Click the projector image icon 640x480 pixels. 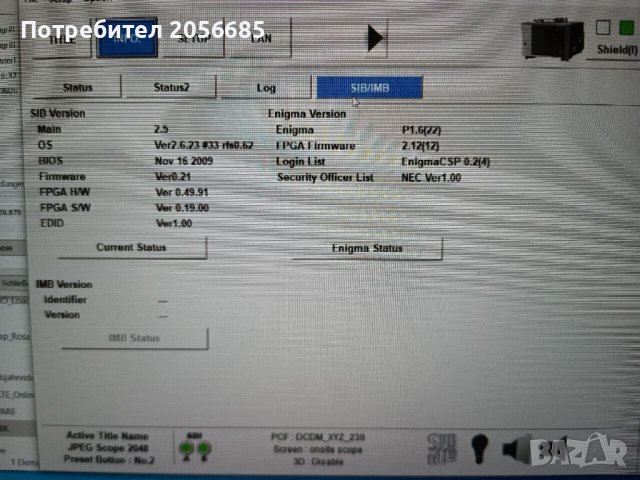(553, 39)
